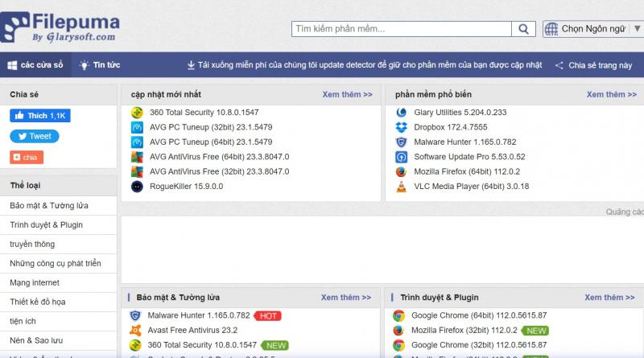Click the Tweet button
Screen dimensions: 644x358
(35, 136)
